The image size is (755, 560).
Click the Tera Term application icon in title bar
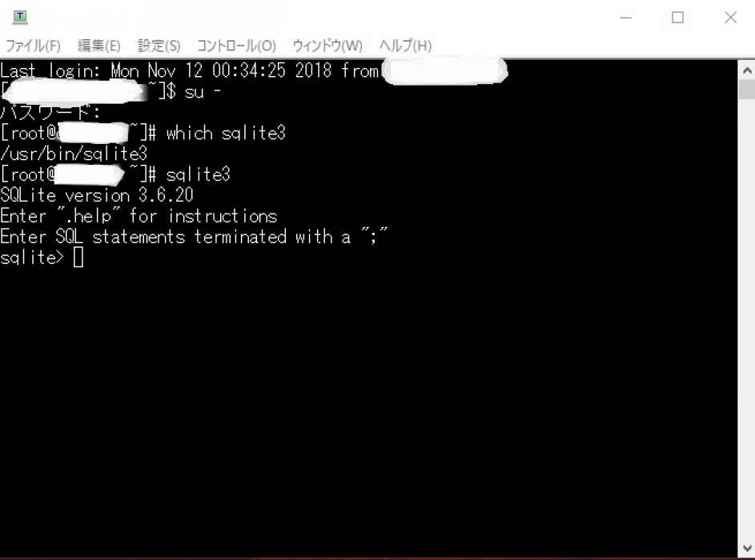pyautogui.click(x=20, y=17)
